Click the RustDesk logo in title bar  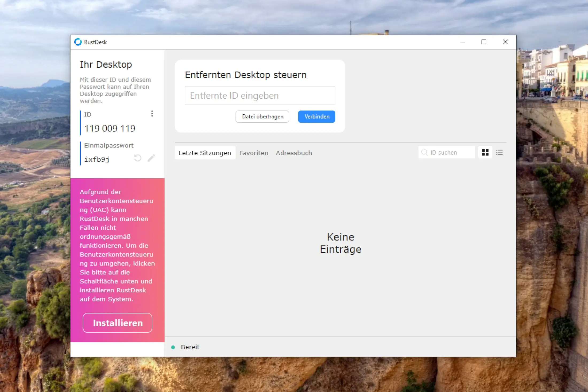pos(78,42)
